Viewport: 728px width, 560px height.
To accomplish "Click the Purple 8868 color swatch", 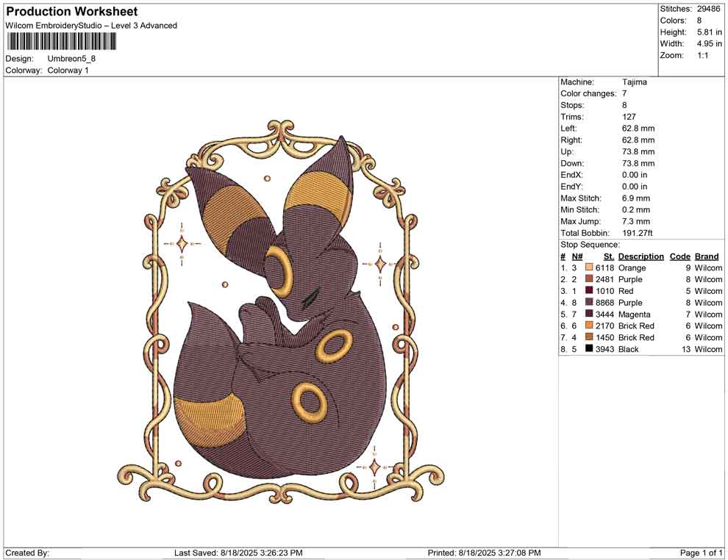I will (589, 303).
